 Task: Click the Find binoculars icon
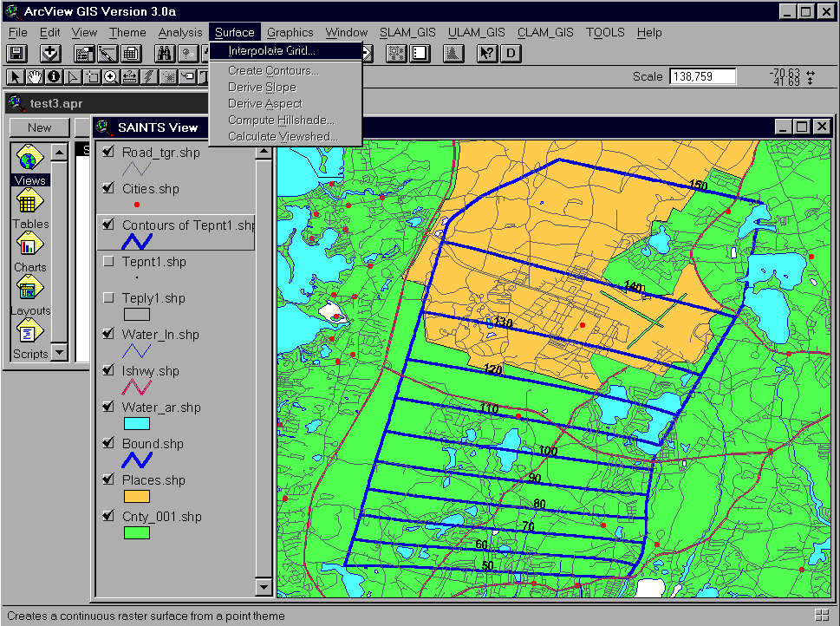point(164,53)
